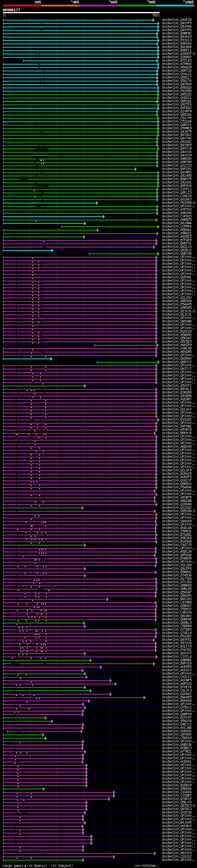197x868 pixels.
Task: Open hit label UniRef100_Q41485
Action: [x=177, y=176]
